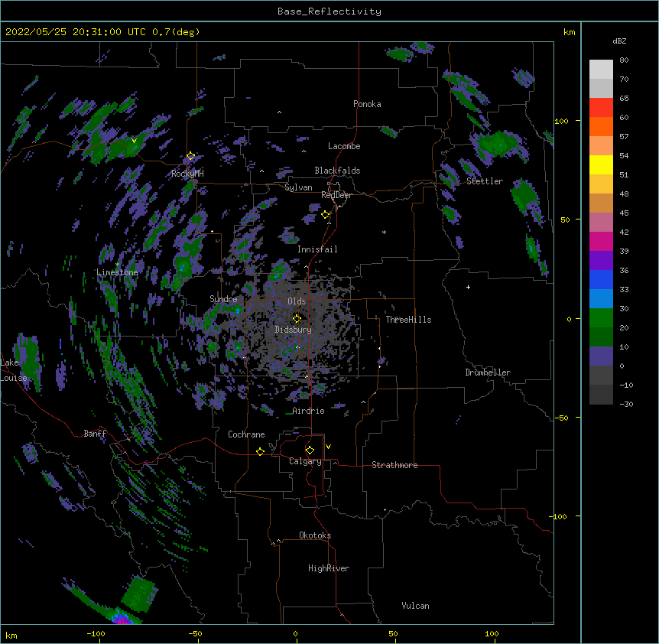Click the Olds label

[x=297, y=301]
